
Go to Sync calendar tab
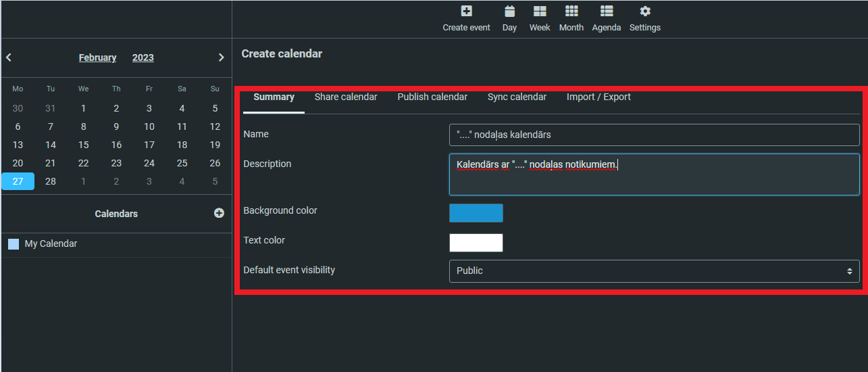[x=517, y=97]
